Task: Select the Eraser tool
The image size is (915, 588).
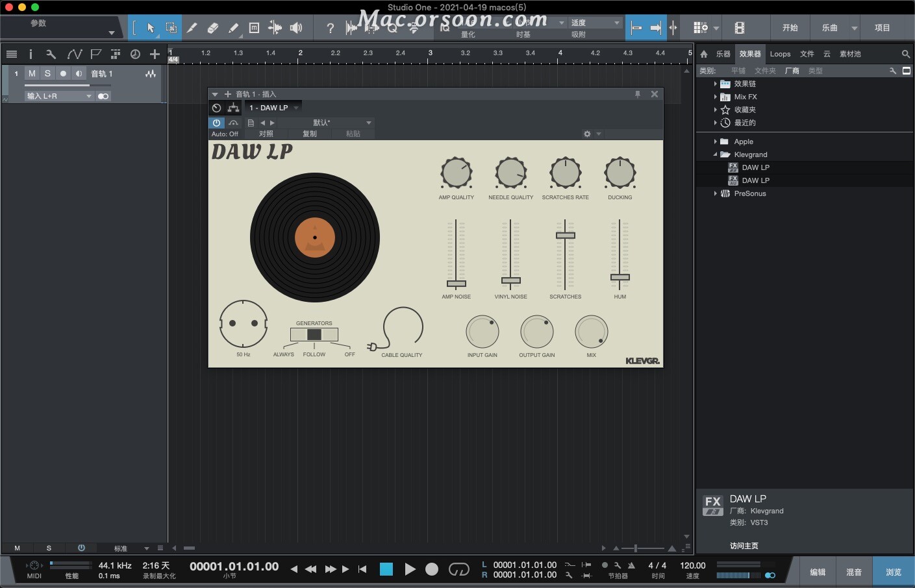Action: coord(213,28)
